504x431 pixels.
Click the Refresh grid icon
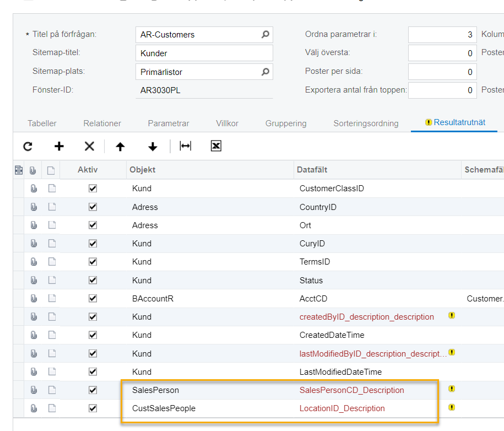[x=28, y=146]
